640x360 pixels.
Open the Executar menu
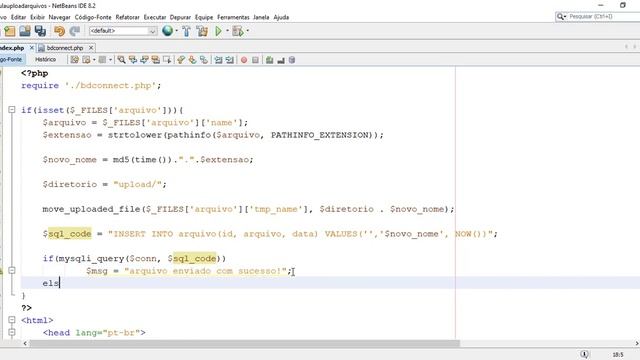point(155,17)
